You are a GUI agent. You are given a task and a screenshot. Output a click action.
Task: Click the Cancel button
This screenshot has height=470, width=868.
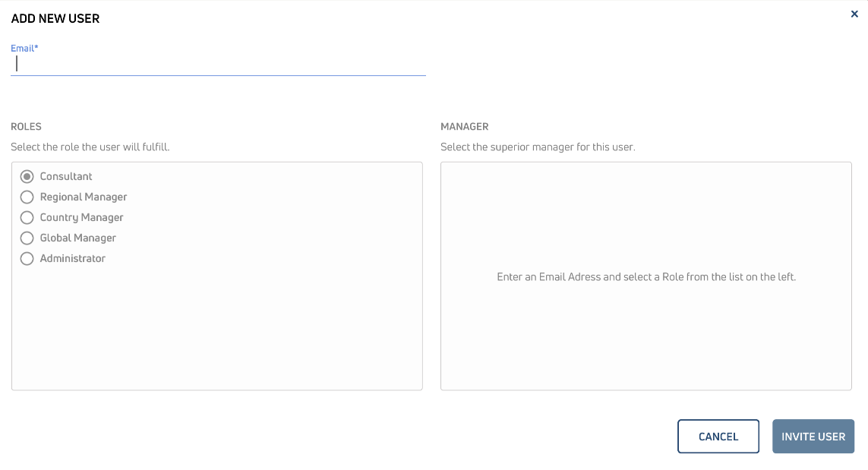(718, 437)
